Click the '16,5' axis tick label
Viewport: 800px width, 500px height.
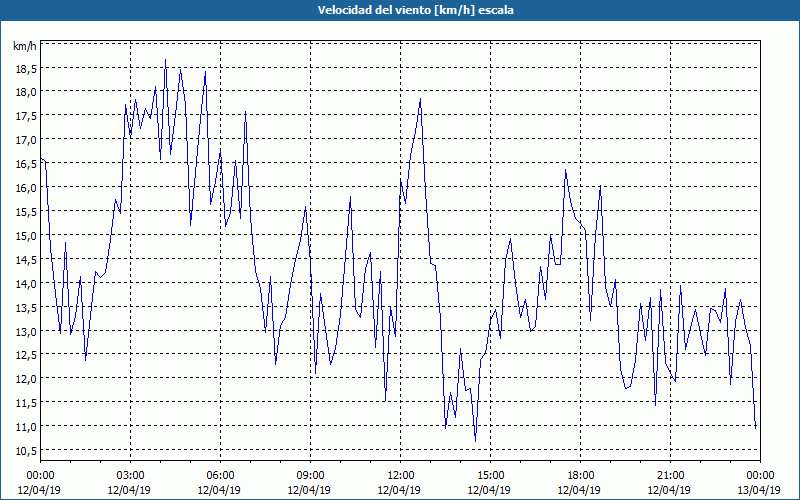[25, 163]
